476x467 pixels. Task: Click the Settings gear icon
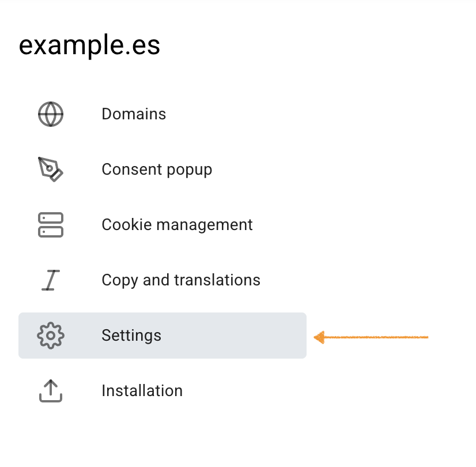click(x=51, y=336)
